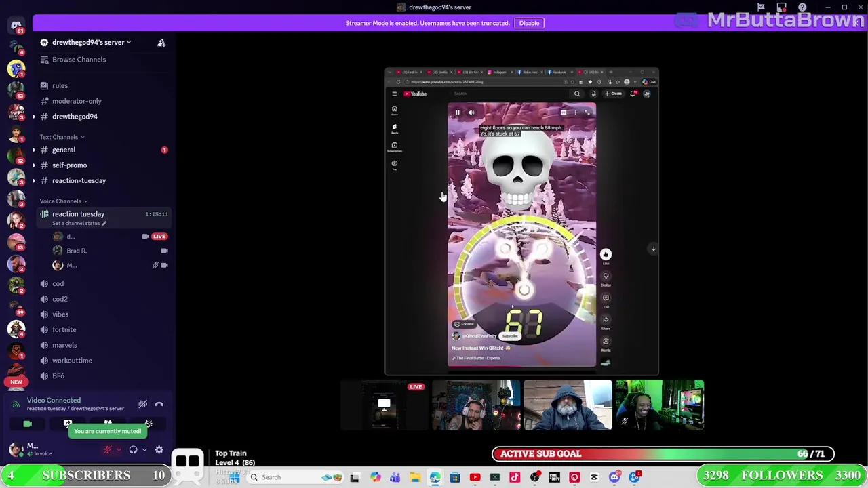The width and height of the screenshot is (868, 488).
Task: Expand the self-promo channel threads arrow
Action: coord(34,165)
